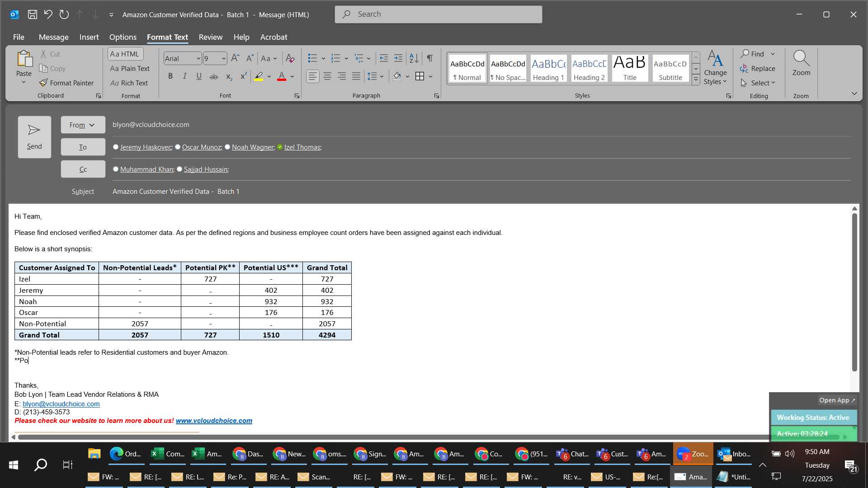Click the Decrease Indent icon
The image size is (868, 488).
383,58
